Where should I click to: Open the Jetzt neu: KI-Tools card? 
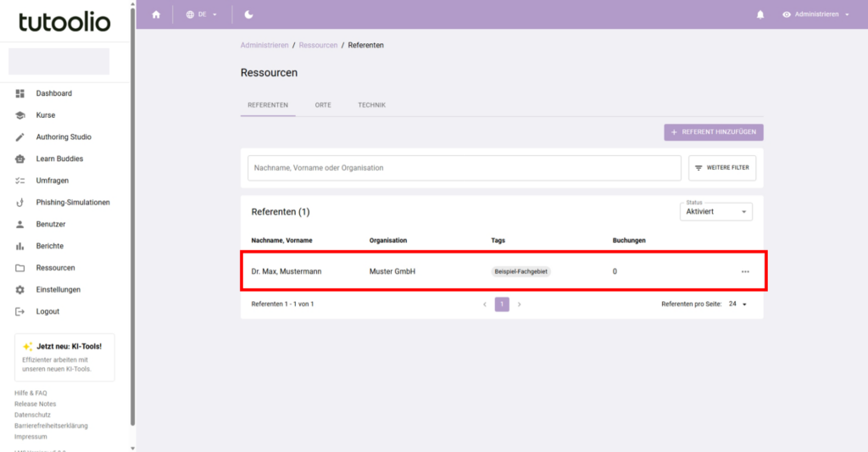pyautogui.click(x=64, y=357)
